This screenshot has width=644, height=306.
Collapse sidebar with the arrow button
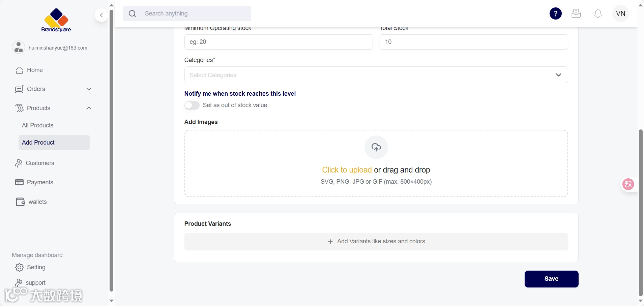point(101,15)
